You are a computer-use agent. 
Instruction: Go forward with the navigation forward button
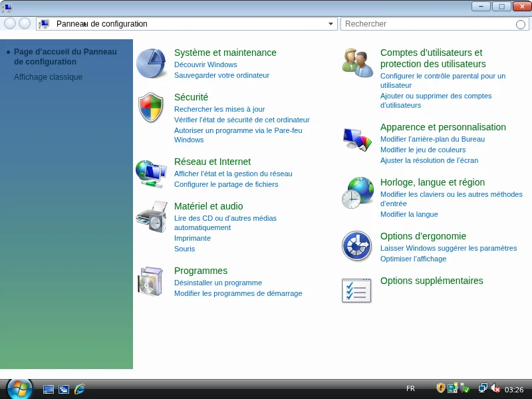coord(25,24)
